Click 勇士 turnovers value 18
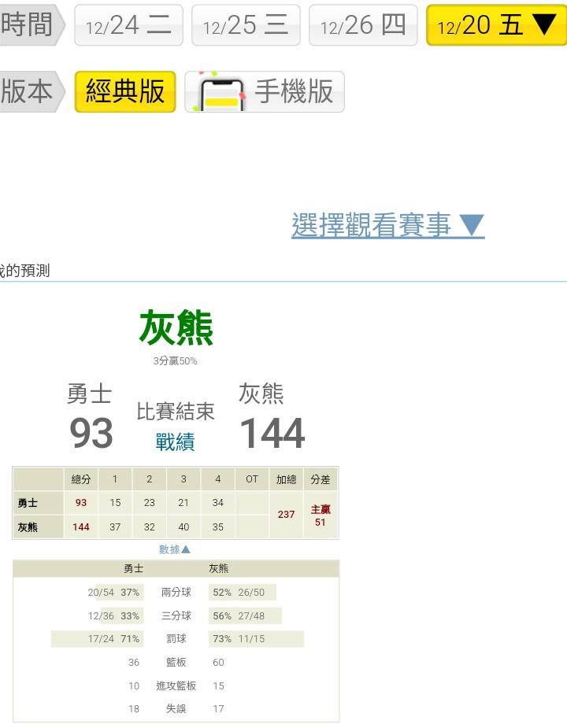The image size is (567, 728). click(x=134, y=709)
